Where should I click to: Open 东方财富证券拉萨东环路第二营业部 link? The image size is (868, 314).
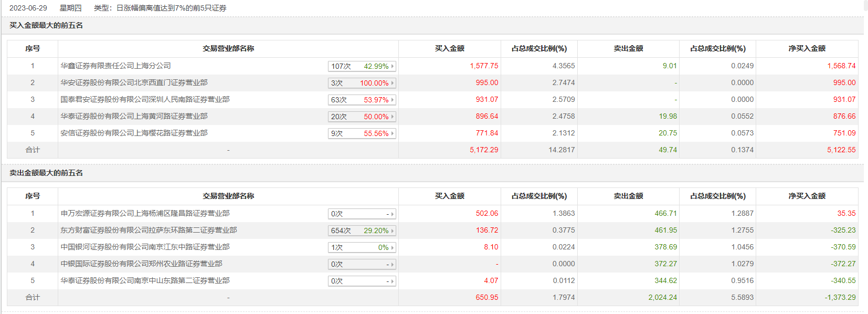tap(149, 230)
